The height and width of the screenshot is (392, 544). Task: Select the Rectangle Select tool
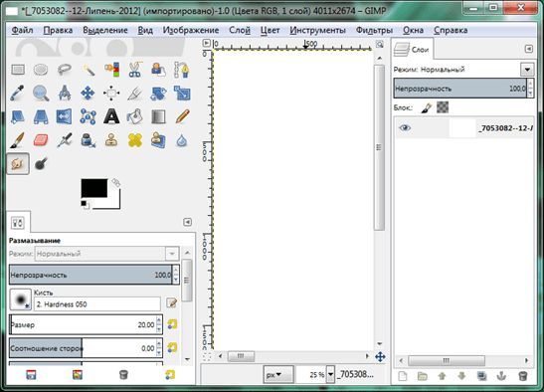click(18, 70)
